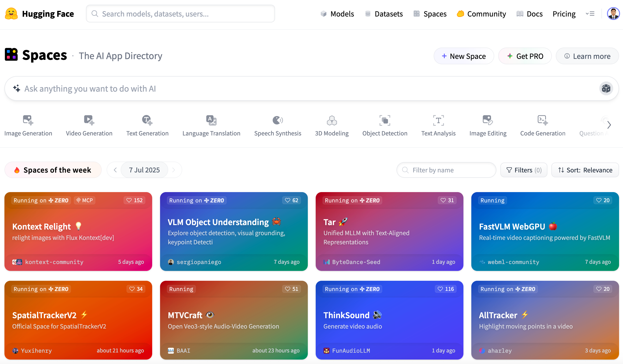Select 3D Modeling category icon
Screen dimensions: 623x364
332,120
